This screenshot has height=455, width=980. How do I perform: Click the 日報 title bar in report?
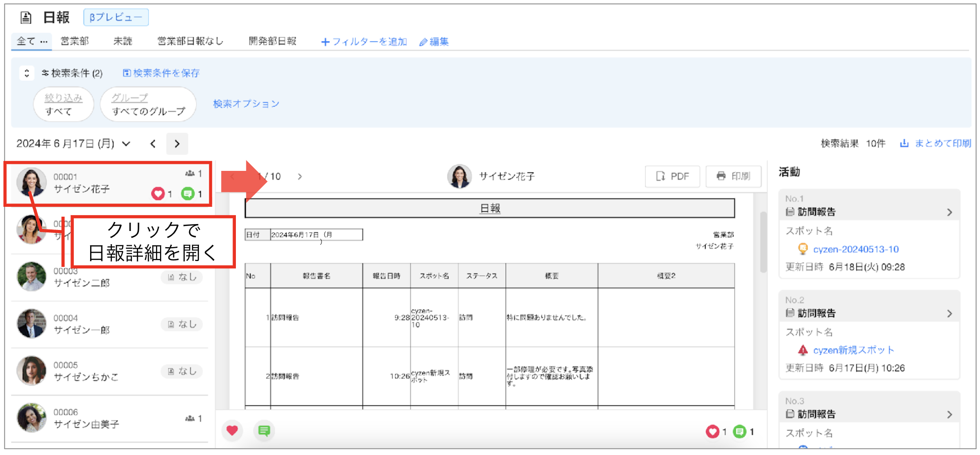click(x=490, y=208)
